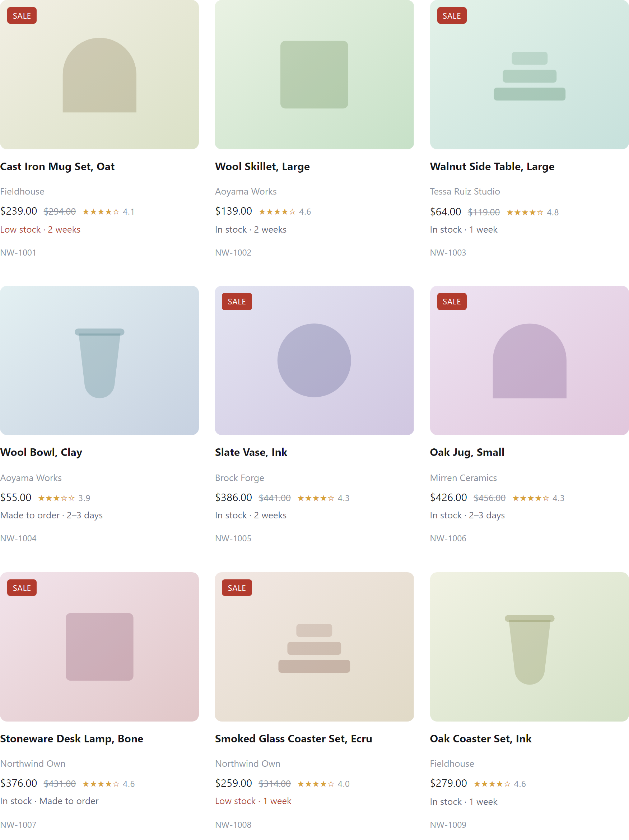This screenshot has width=629, height=840.
Task: Click the 4.8 star rating for Walnut Side Table
Action: [x=532, y=213]
